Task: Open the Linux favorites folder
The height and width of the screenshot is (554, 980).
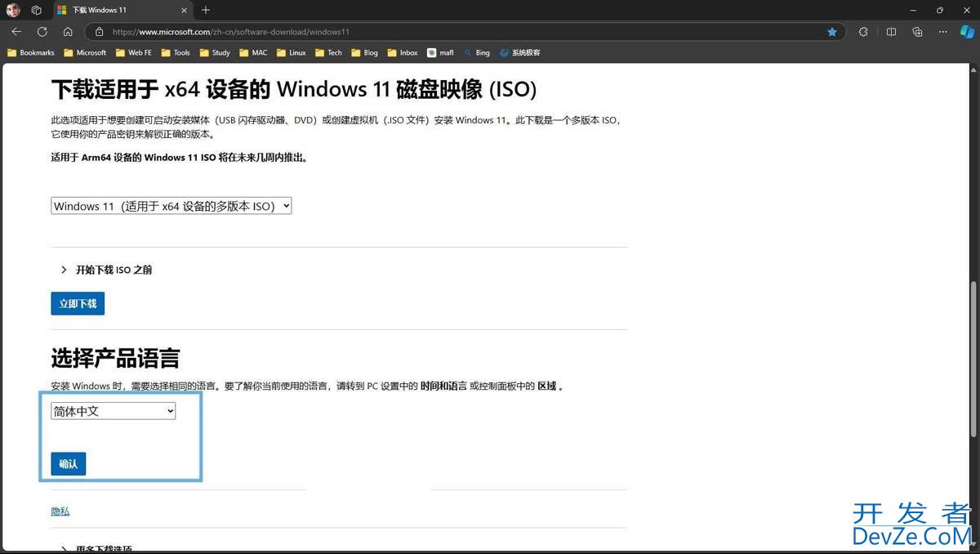Action: tap(292, 52)
